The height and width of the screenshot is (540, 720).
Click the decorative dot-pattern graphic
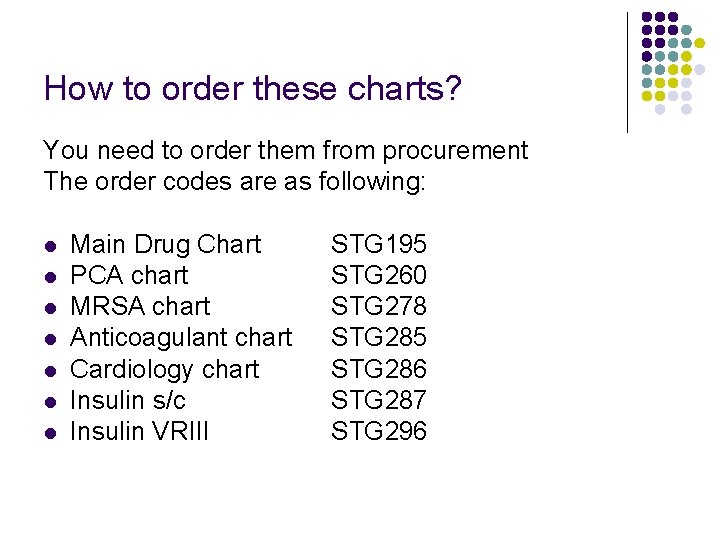click(673, 63)
